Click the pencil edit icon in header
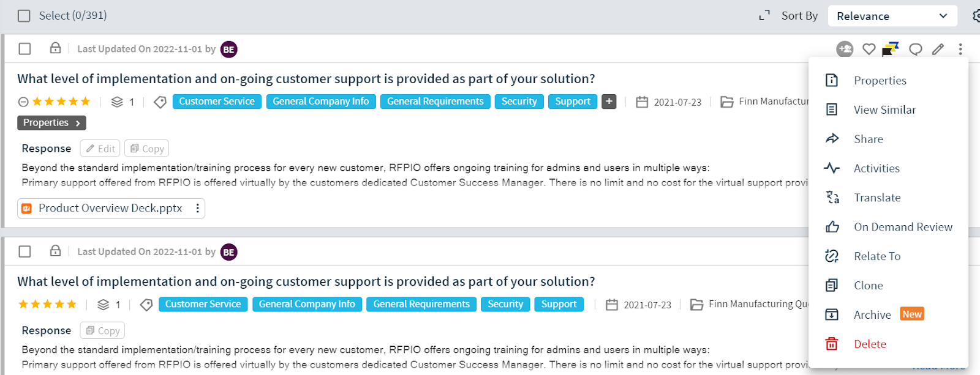 (938, 49)
